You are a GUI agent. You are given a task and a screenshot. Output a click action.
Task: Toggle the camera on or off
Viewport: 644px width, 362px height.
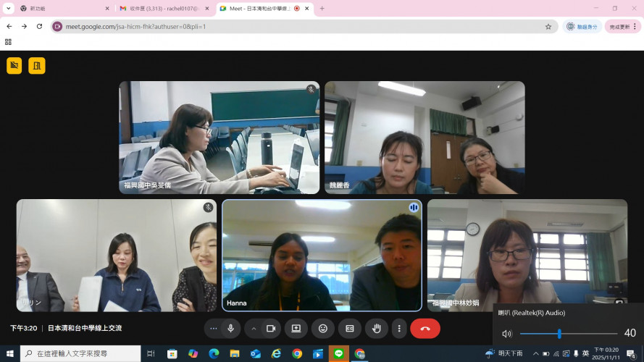click(271, 328)
